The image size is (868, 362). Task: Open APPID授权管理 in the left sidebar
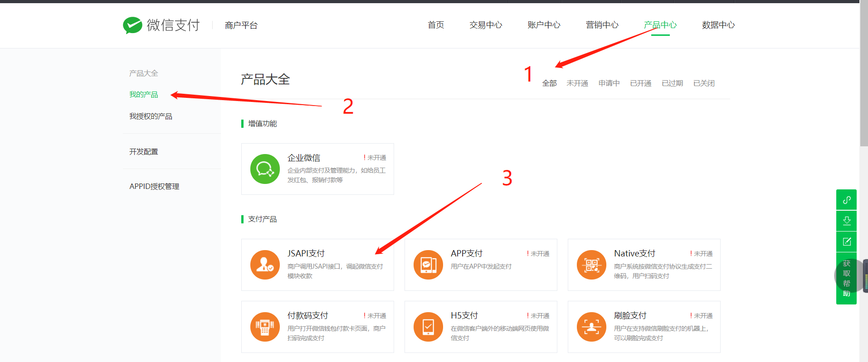coord(154,187)
